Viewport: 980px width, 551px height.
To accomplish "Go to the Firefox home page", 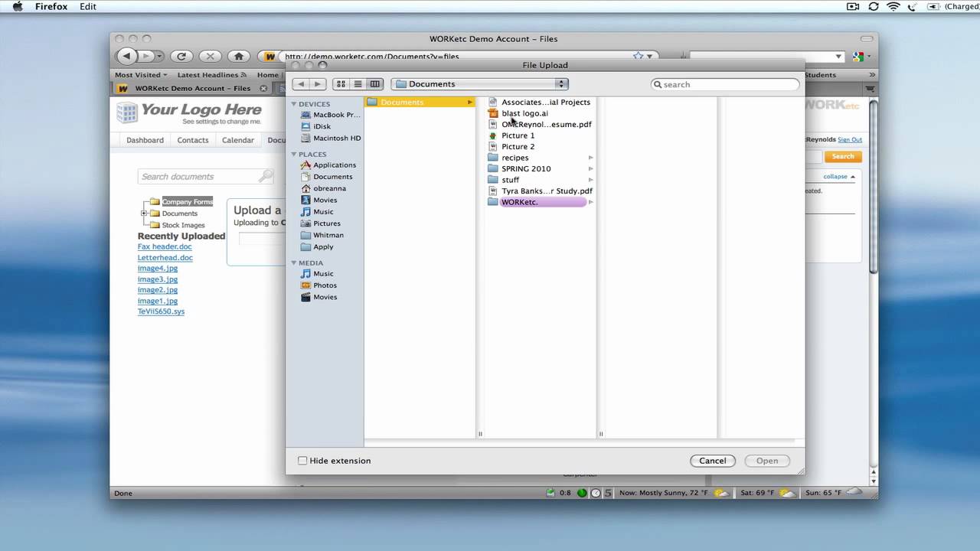I will coord(239,56).
